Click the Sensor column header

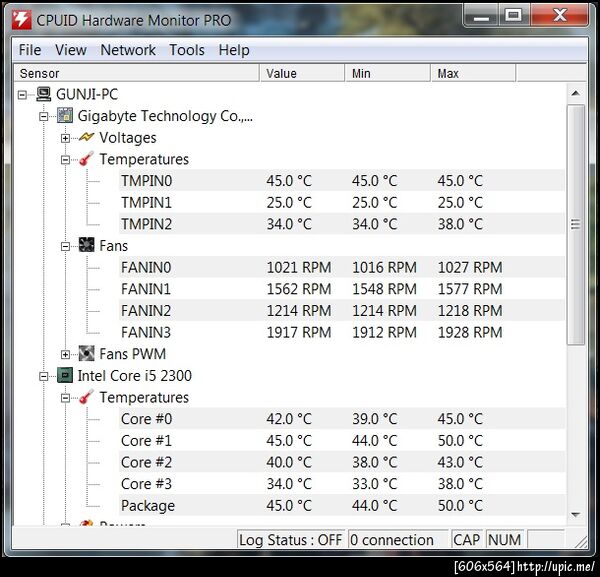[x=137, y=73]
